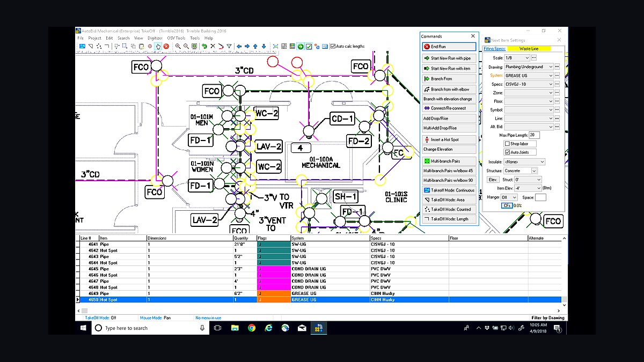The image size is (644, 362).
Task: Open the Insulate dropdown
Action: [524, 162]
